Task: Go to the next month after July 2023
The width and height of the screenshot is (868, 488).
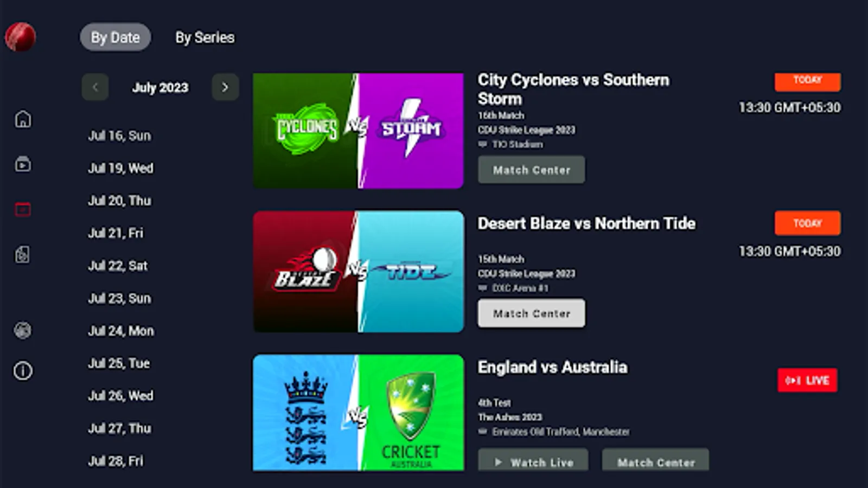Action: pos(225,87)
